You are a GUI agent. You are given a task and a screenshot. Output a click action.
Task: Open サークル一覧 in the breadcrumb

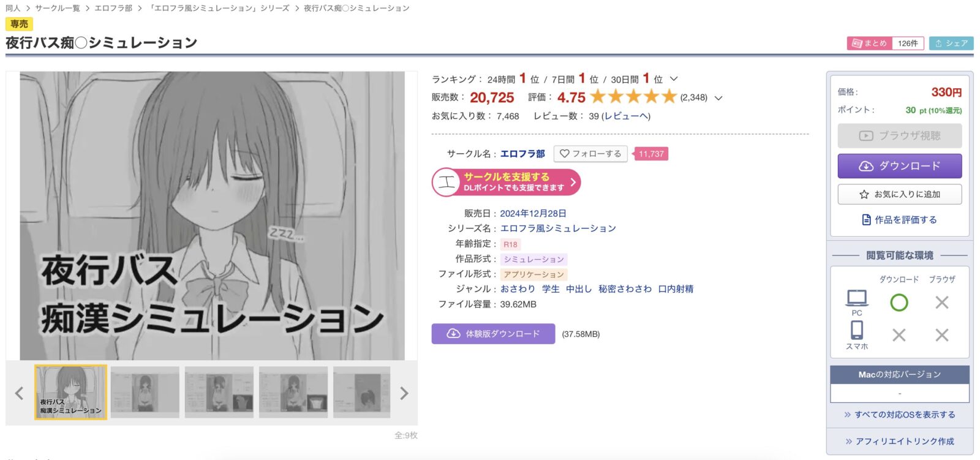pyautogui.click(x=58, y=8)
